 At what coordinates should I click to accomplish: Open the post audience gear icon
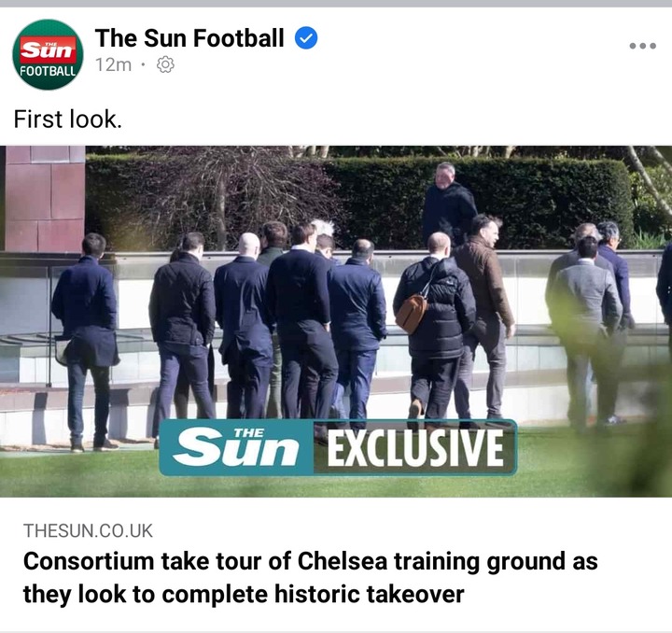tap(165, 64)
